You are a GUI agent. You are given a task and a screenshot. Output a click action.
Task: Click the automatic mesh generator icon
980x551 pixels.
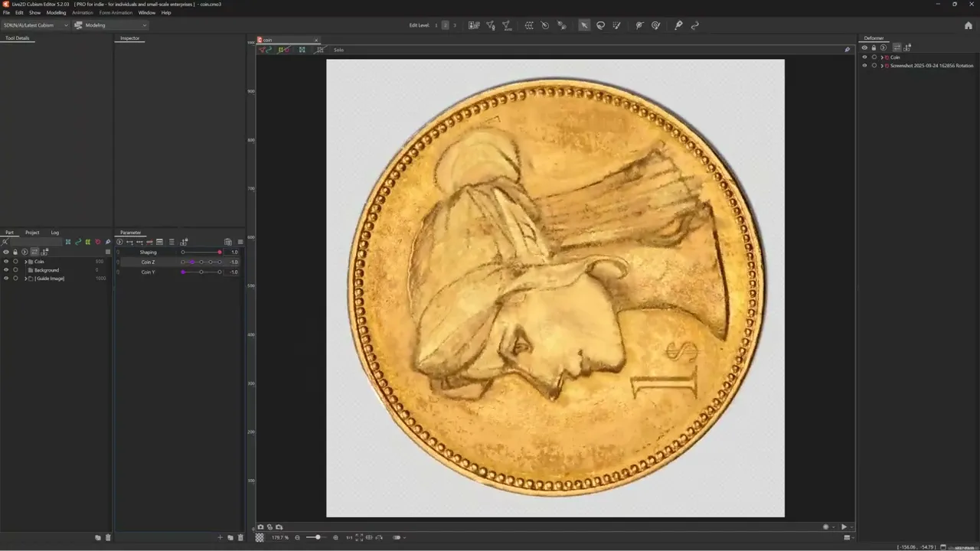tap(507, 25)
